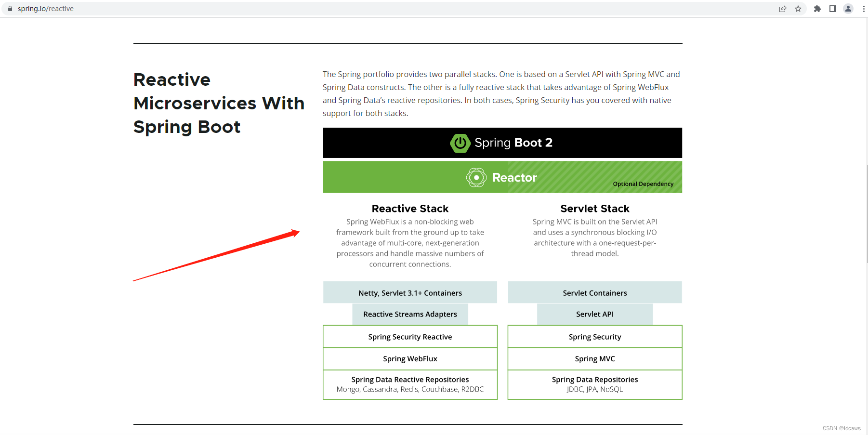
Task: Click "Mongo, Cassandra, Redis, Couchbase, R2DBC" line
Action: point(410,389)
